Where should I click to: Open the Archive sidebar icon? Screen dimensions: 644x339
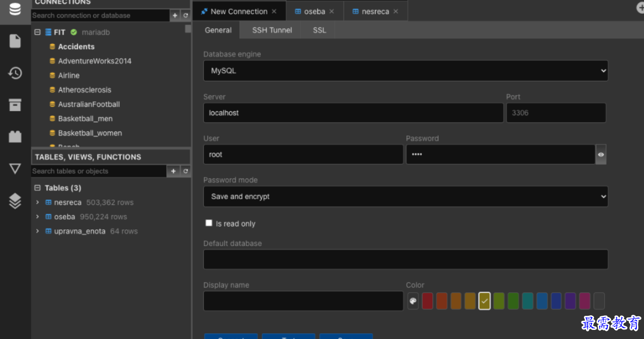pos(15,105)
